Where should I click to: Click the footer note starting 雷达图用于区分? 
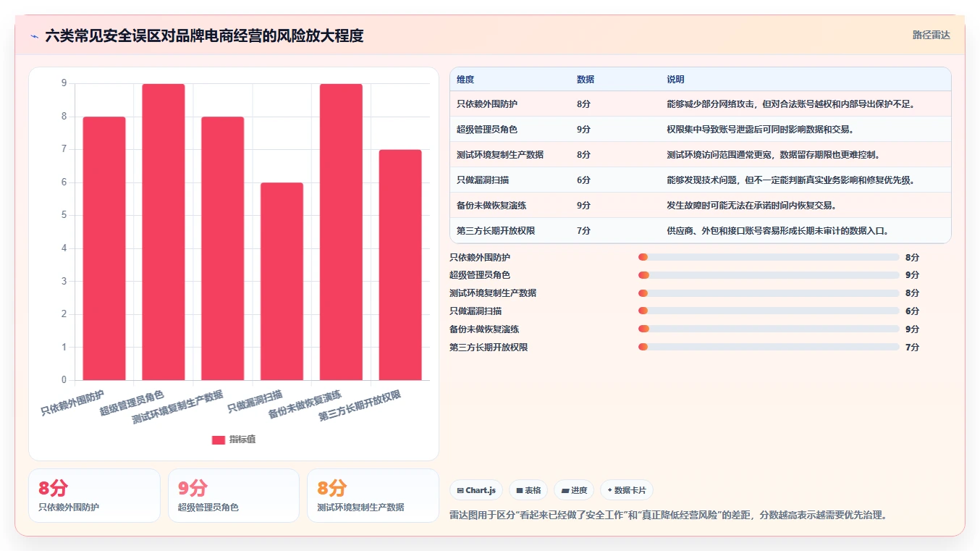pyautogui.click(x=668, y=516)
